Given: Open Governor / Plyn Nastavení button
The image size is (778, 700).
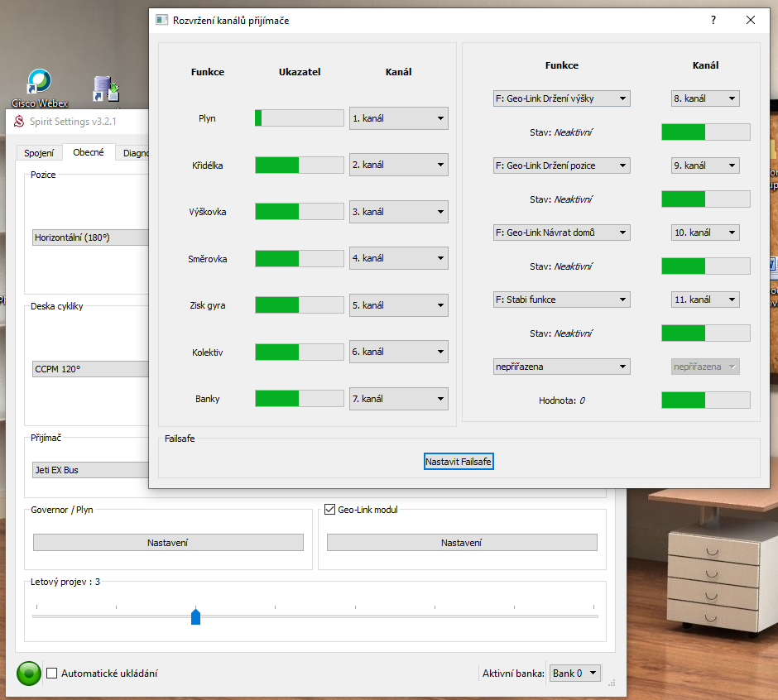Looking at the screenshot, I should click(168, 543).
